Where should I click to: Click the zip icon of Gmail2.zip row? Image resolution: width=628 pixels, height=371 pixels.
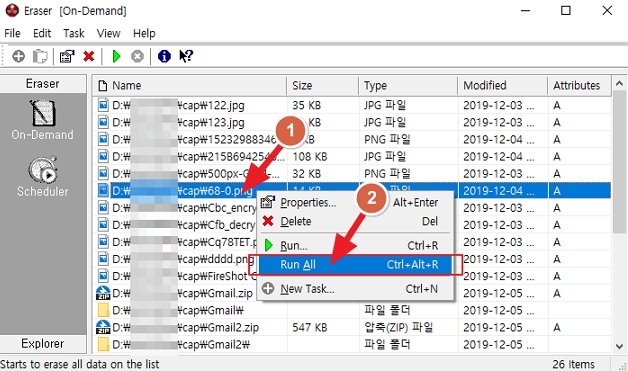coord(103,327)
